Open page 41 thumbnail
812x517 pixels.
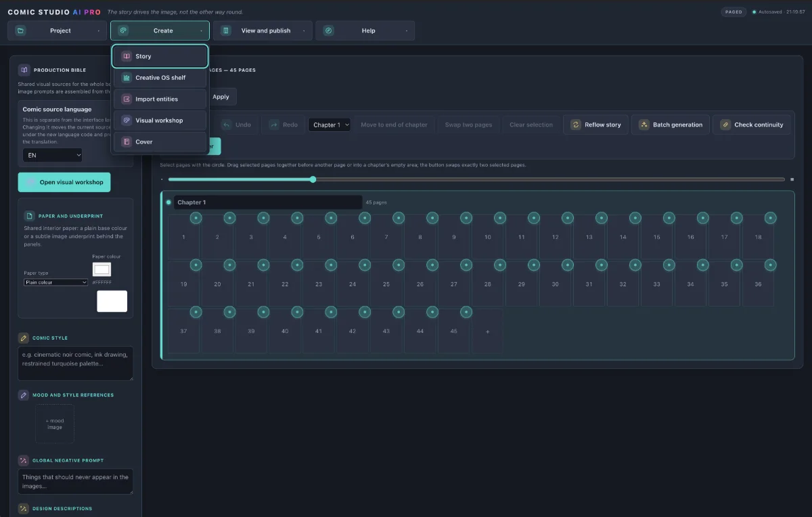pyautogui.click(x=319, y=331)
